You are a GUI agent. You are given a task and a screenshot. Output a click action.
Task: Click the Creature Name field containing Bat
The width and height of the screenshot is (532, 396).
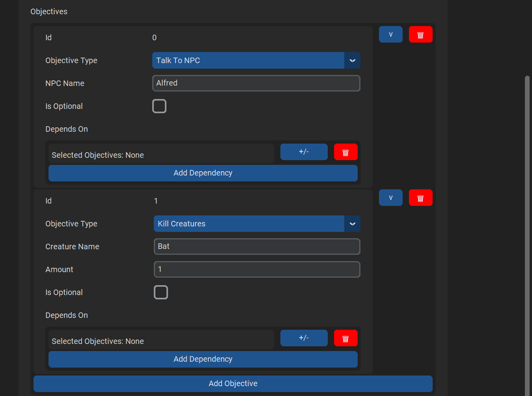(x=257, y=247)
